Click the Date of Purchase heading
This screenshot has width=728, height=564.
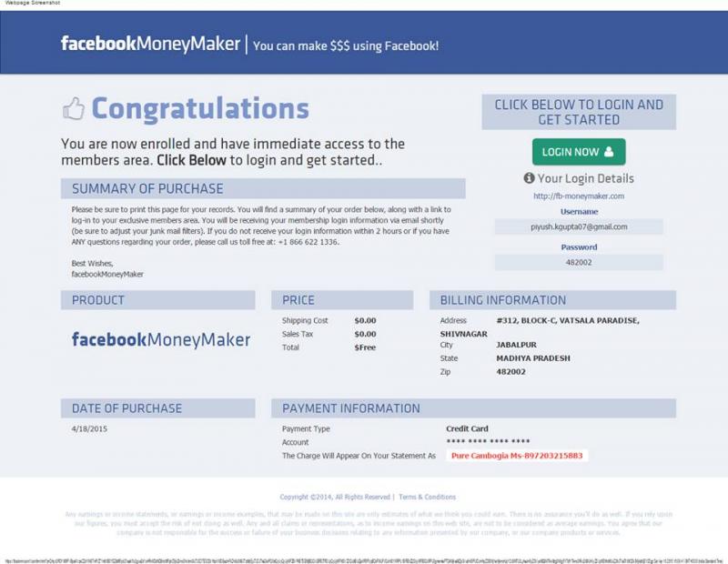[157, 408]
